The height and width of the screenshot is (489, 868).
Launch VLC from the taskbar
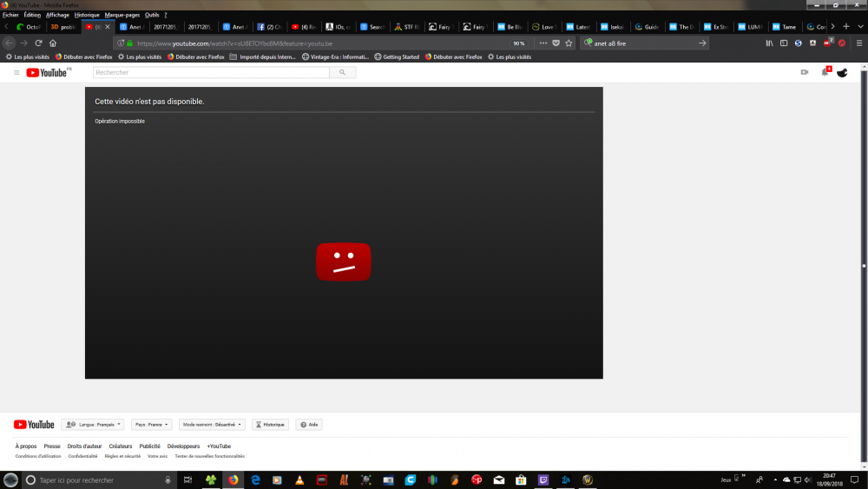tap(299, 480)
